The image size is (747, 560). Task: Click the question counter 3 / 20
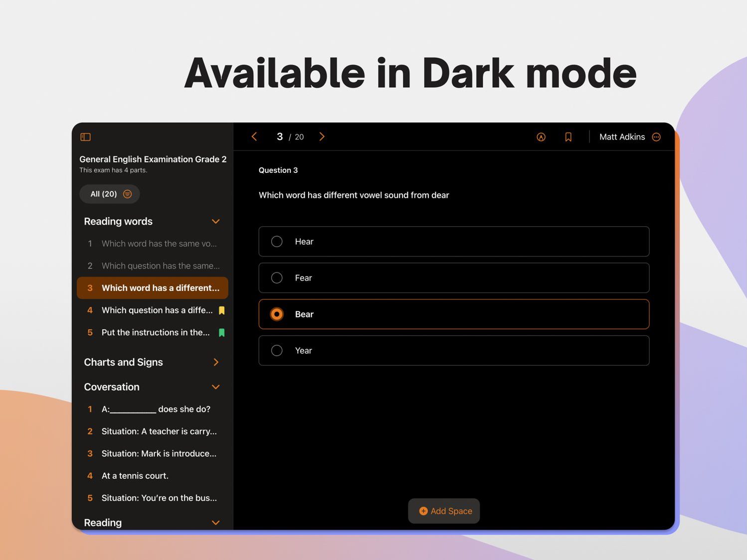(290, 137)
